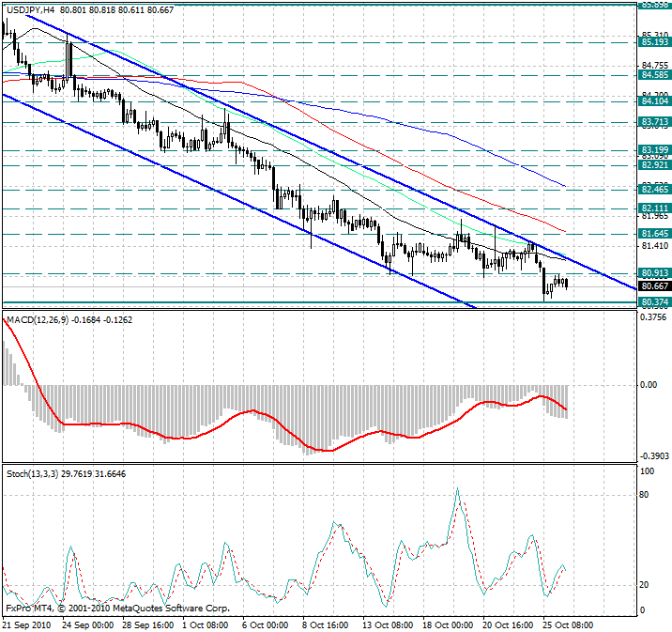Click the 24 Sep 00:00 date label
The width and height of the screenshot is (672, 632).
tap(88, 625)
